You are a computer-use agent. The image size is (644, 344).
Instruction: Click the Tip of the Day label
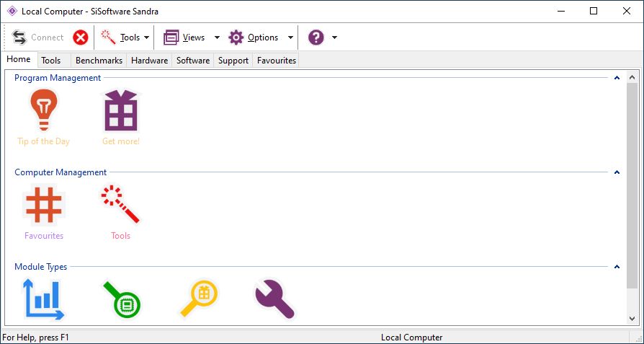point(43,141)
